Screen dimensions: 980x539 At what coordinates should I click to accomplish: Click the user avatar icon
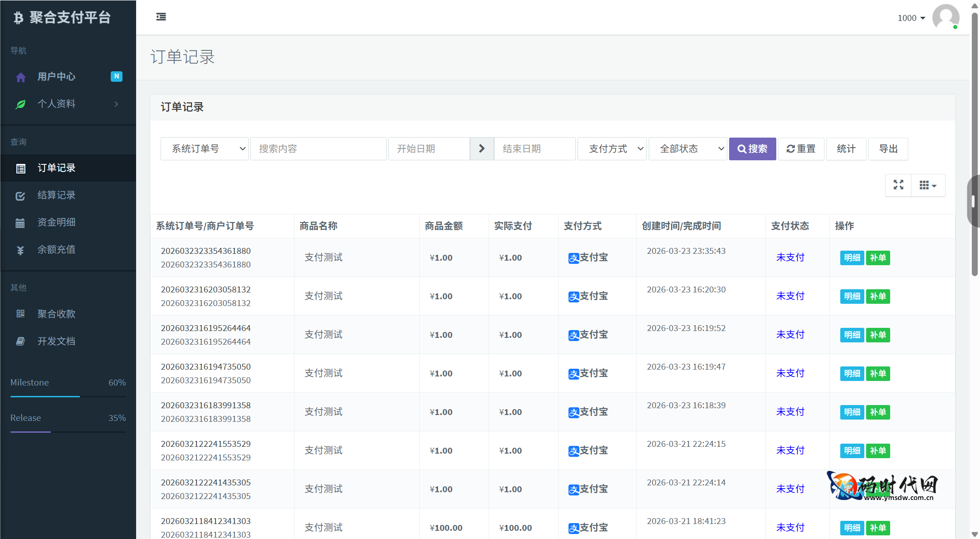pyautogui.click(x=946, y=17)
